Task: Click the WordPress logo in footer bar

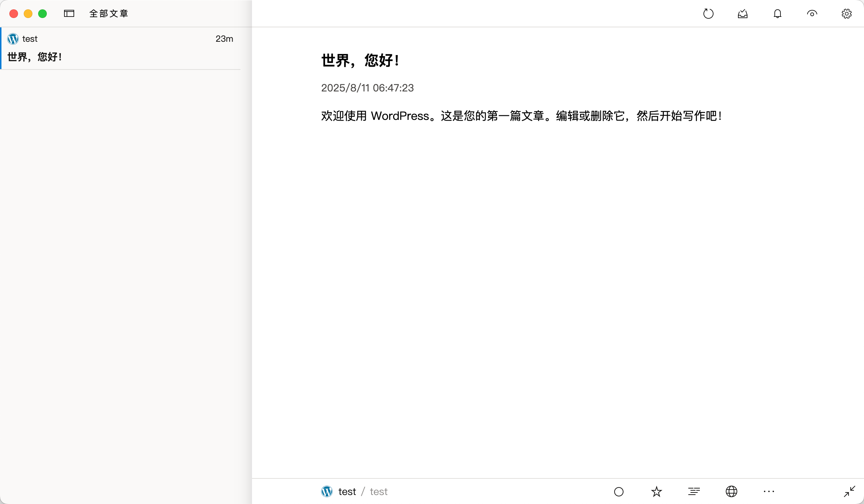Action: pyautogui.click(x=327, y=491)
